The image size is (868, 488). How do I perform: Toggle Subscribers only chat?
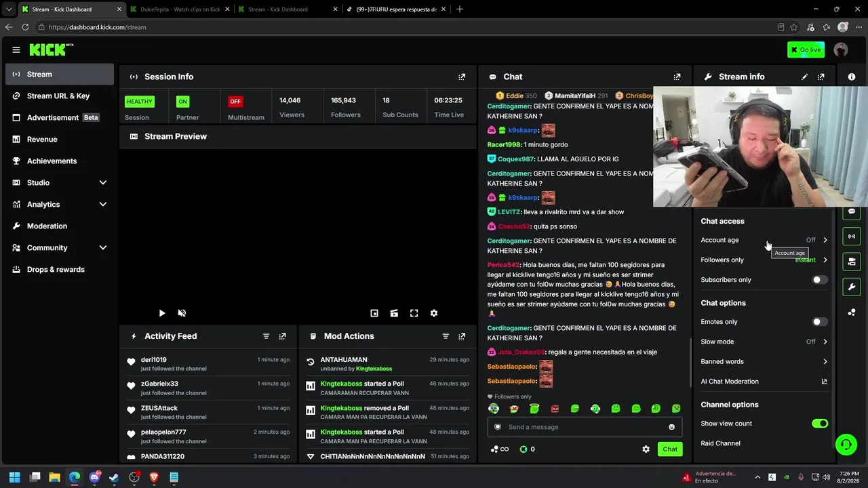820,280
